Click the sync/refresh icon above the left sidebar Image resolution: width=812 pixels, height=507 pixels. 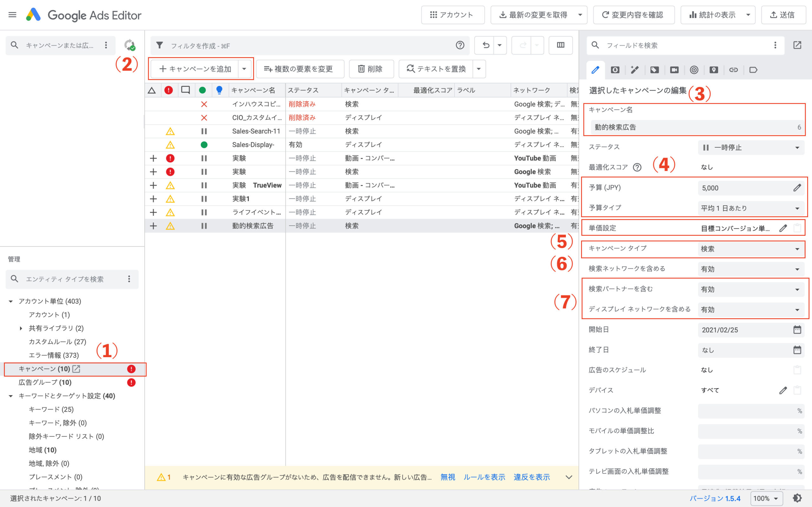pyautogui.click(x=130, y=45)
